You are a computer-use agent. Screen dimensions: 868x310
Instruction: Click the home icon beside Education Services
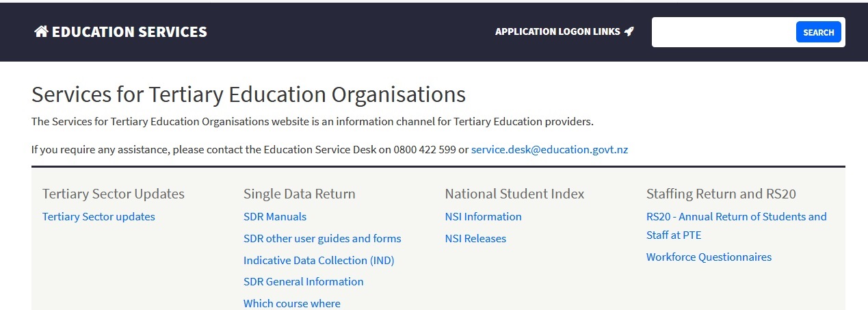point(41,31)
